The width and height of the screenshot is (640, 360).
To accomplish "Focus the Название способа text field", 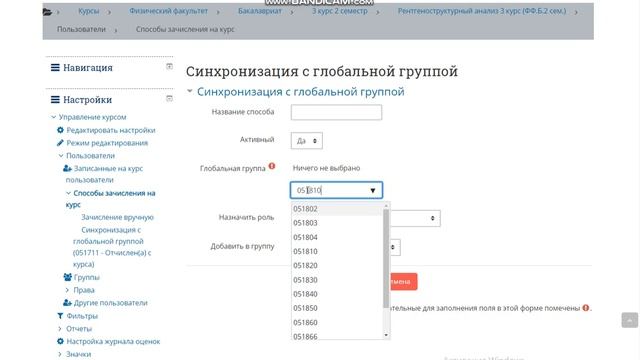I will [336, 112].
